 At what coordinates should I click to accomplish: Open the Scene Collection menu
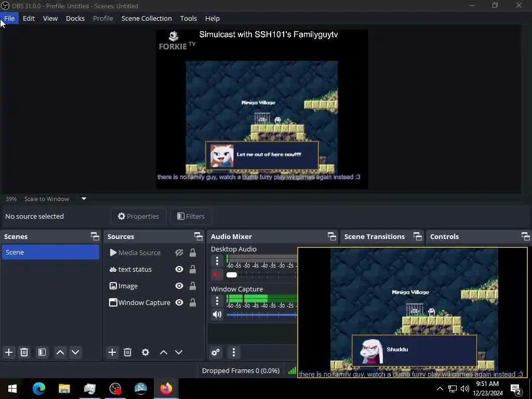[x=147, y=18]
